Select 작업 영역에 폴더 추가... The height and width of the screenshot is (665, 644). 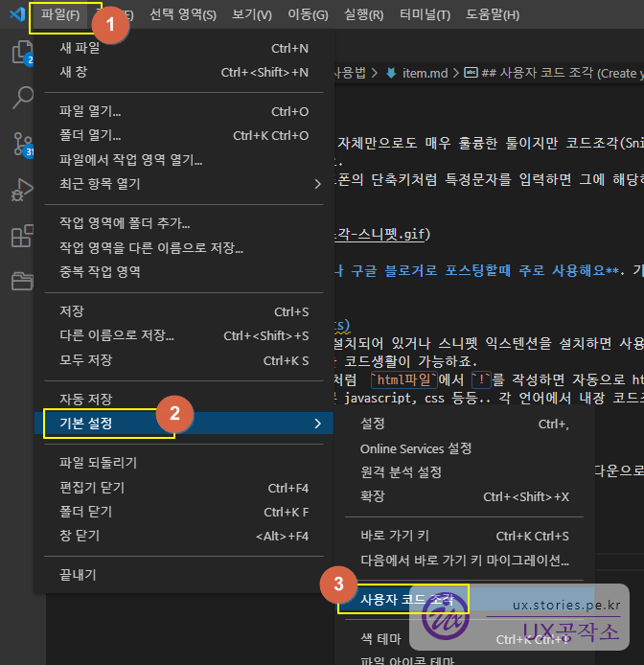pos(184,223)
